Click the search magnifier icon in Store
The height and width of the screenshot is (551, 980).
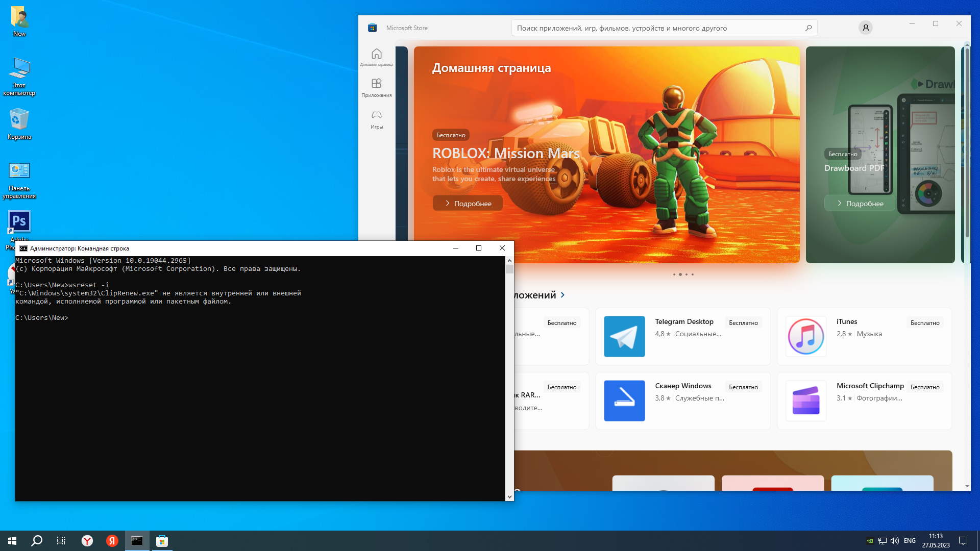pos(808,28)
